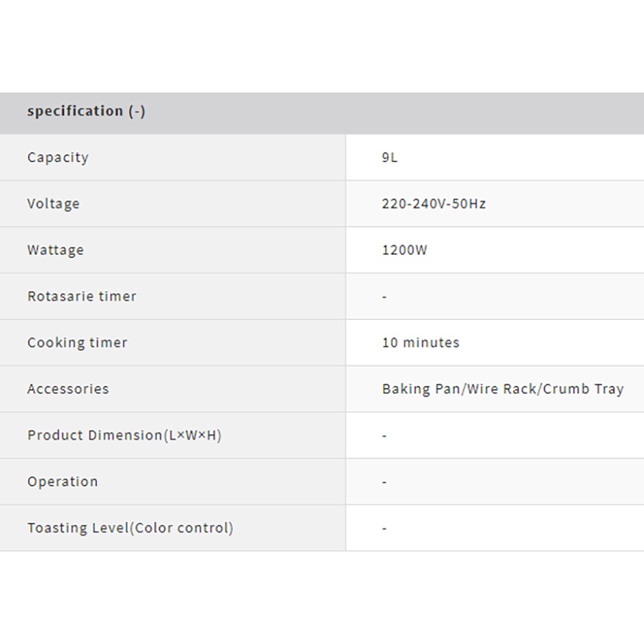Click the 'specification' header title
The width and height of the screenshot is (644, 644).
pos(75,111)
